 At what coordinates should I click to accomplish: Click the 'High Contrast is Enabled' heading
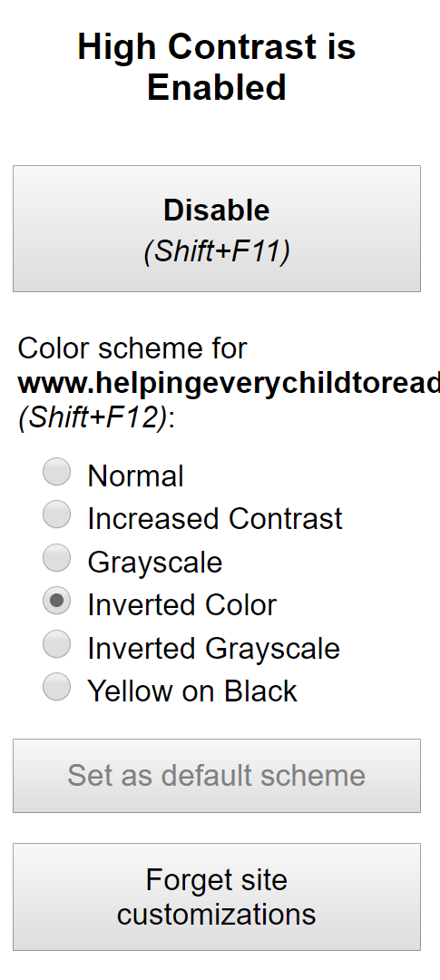tap(217, 67)
